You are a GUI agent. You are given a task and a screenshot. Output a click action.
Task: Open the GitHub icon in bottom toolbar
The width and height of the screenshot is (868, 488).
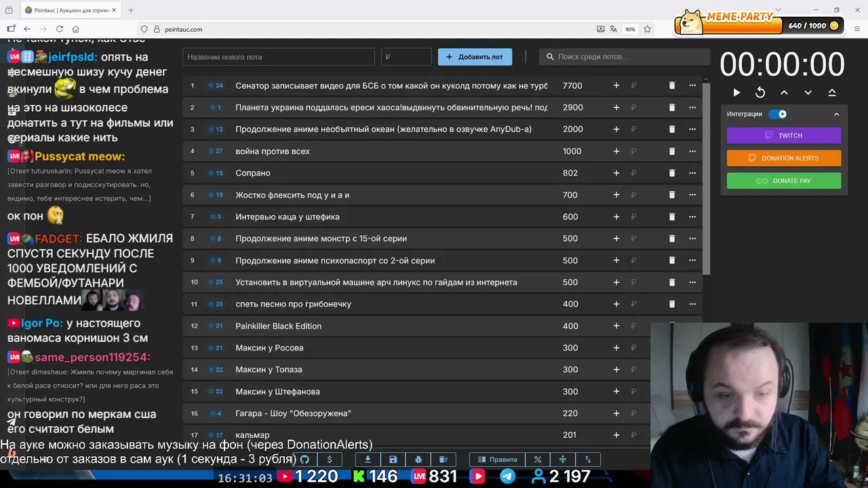coord(304,460)
